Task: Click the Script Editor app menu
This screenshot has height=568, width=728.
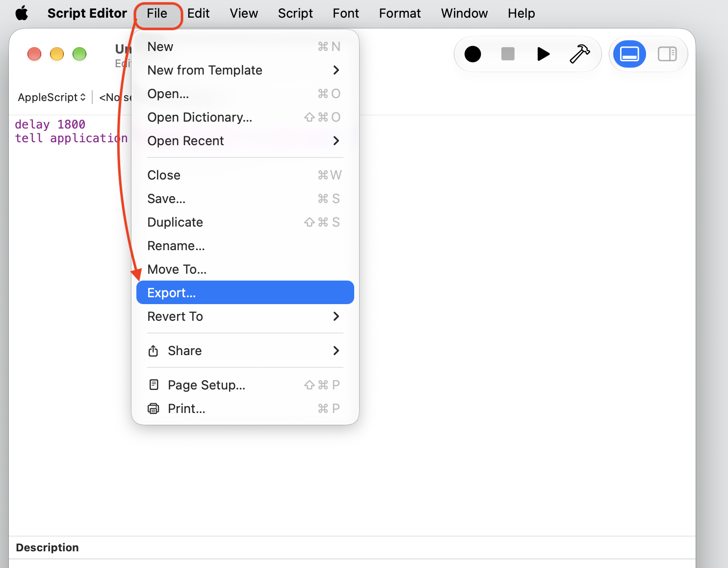Action: 87,13
